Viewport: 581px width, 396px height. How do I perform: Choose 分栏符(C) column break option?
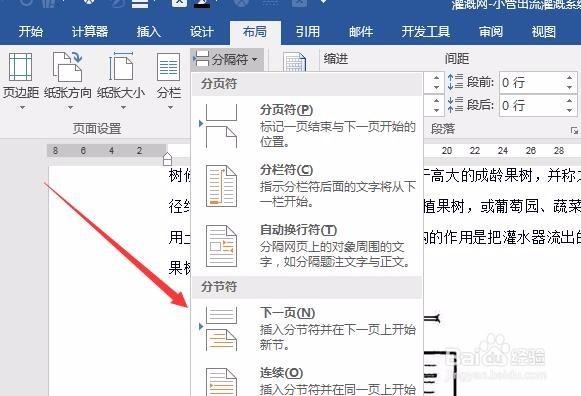tap(307, 186)
